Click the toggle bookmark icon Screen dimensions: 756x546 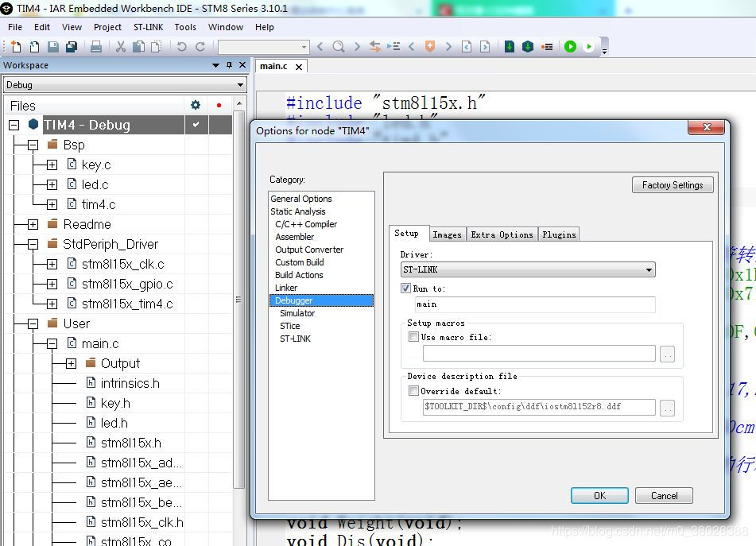pos(430,47)
